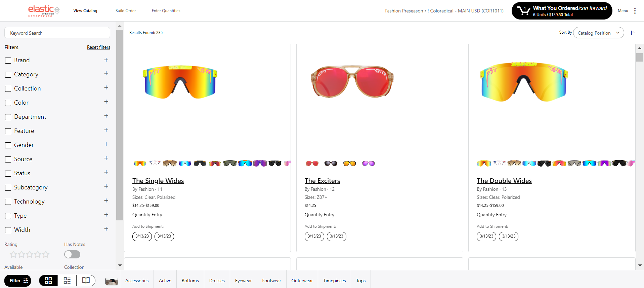Viewport: 644px width, 288px height.
Task: Check the Category filter checkbox
Action: (x=8, y=75)
